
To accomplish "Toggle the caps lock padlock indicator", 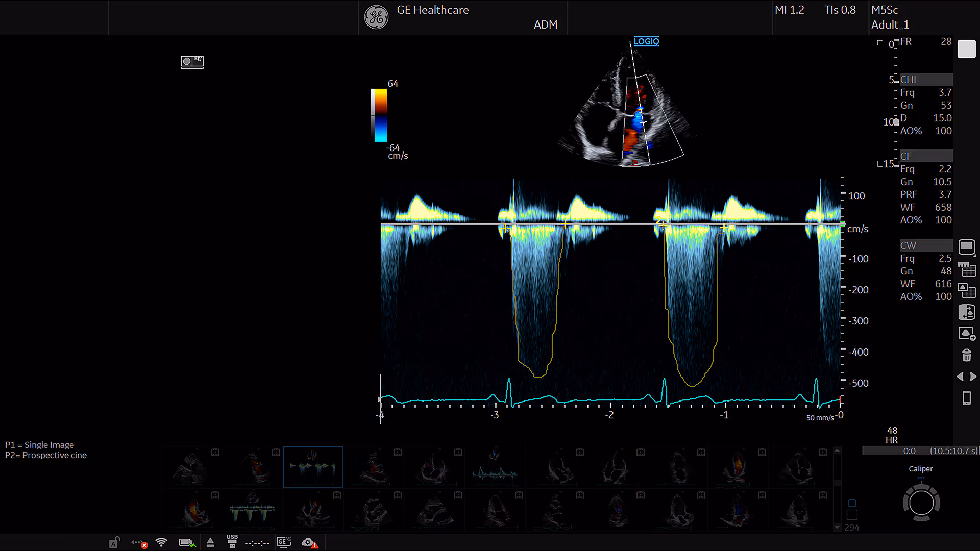I will coord(114,543).
